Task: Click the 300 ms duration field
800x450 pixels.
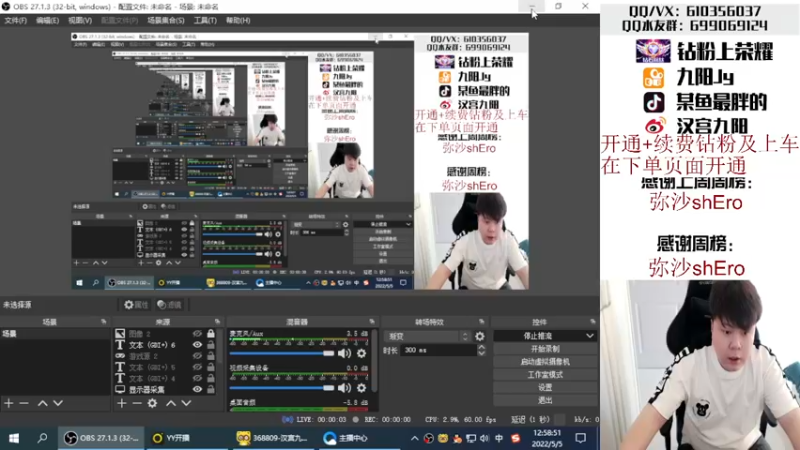Action: pos(439,350)
